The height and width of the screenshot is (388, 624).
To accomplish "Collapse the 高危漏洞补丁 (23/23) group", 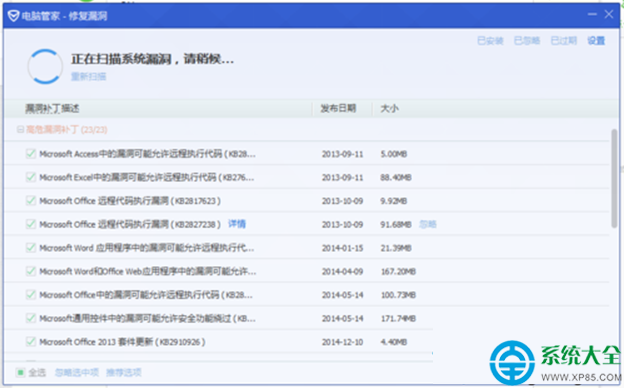I will tap(20, 129).
